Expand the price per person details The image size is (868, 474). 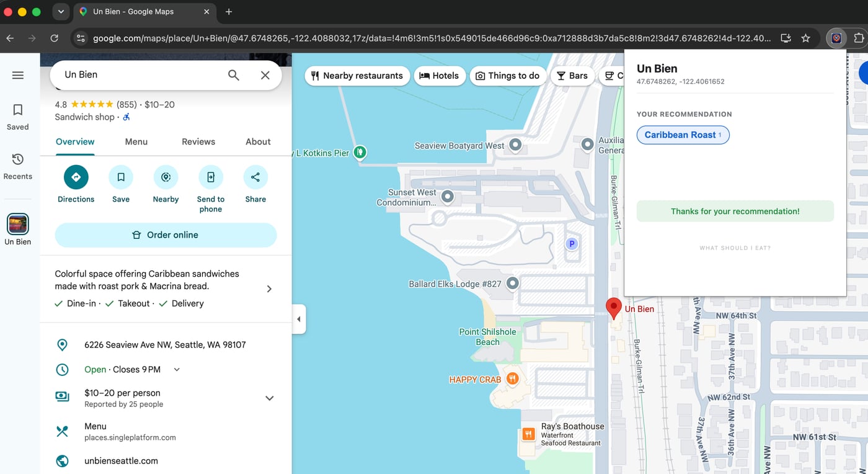(x=270, y=398)
